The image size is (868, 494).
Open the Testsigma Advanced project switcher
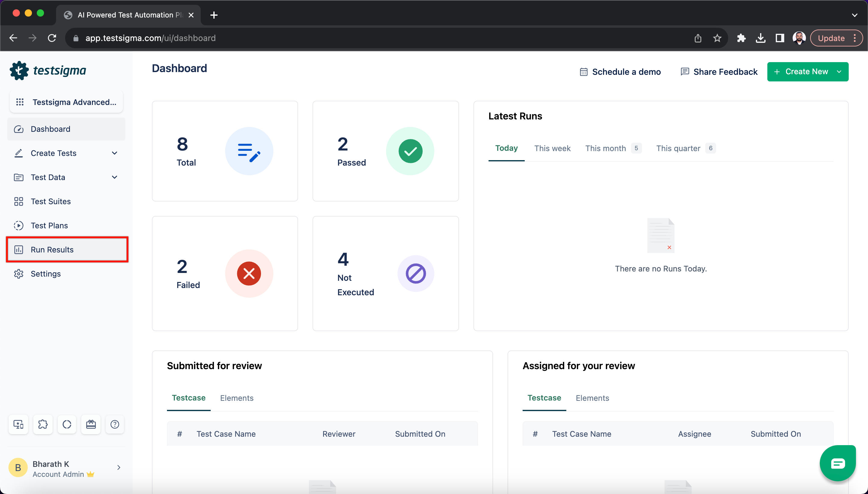pyautogui.click(x=66, y=102)
